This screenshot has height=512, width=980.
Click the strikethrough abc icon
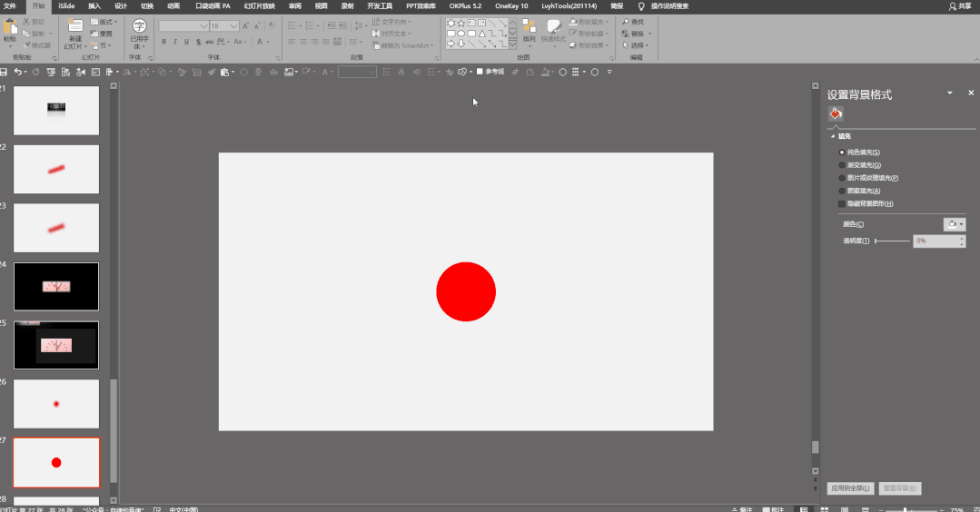pos(210,42)
